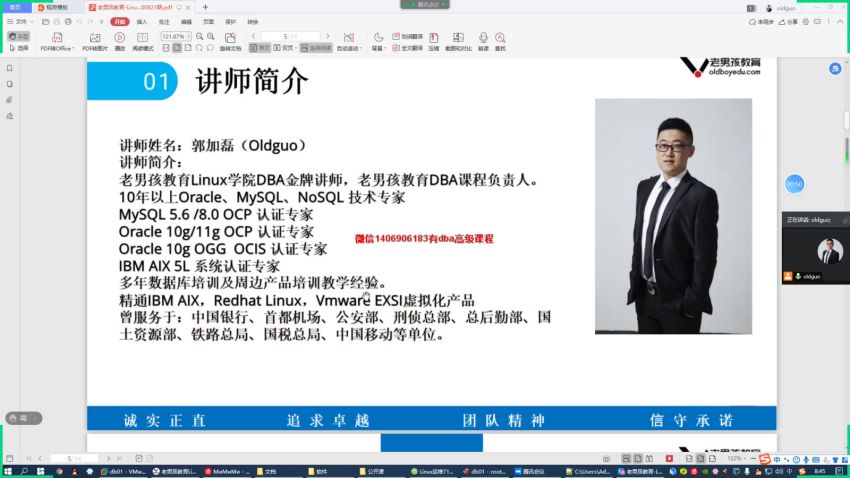The height and width of the screenshot is (478, 850).
Task: Open the 转换 ribbon tab
Action: (x=253, y=22)
